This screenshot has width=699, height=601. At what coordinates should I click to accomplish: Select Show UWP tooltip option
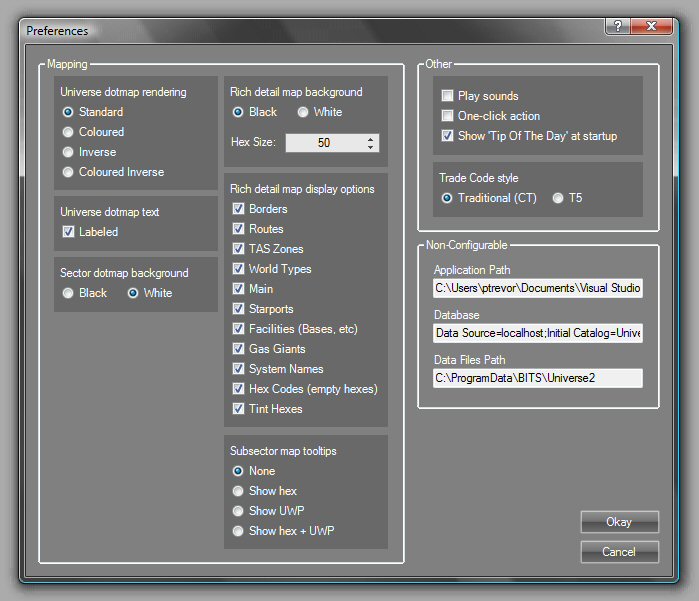pos(238,511)
